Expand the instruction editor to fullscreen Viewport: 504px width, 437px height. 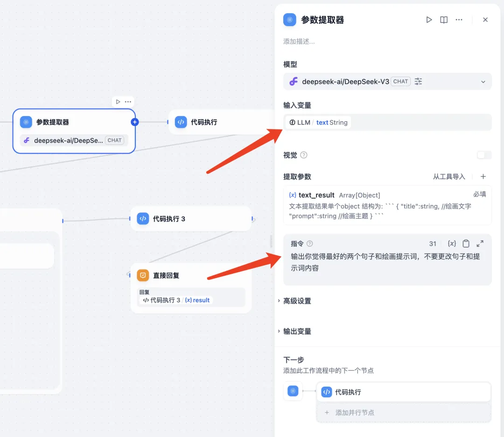pos(480,243)
